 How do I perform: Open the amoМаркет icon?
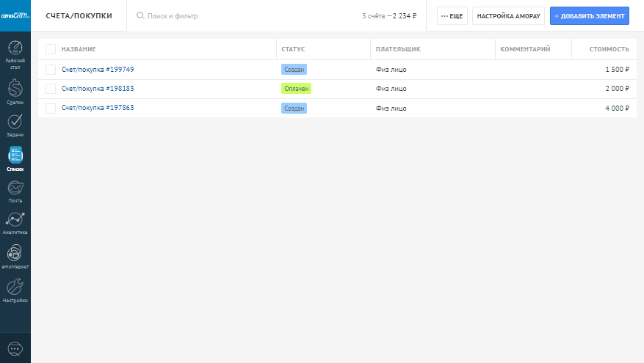tap(15, 254)
